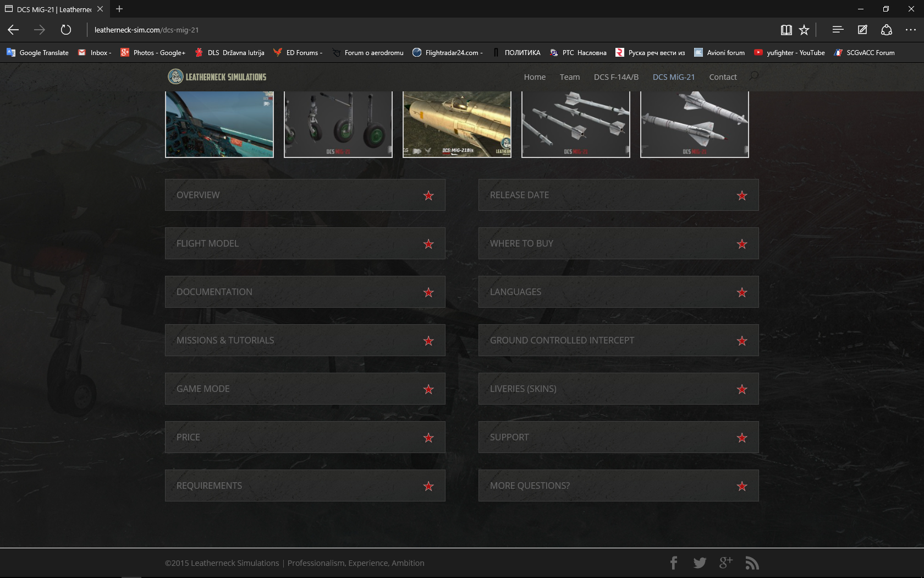This screenshot has height=578, width=924.
Task: Open the Google Plus footer icon
Action: [x=726, y=563]
